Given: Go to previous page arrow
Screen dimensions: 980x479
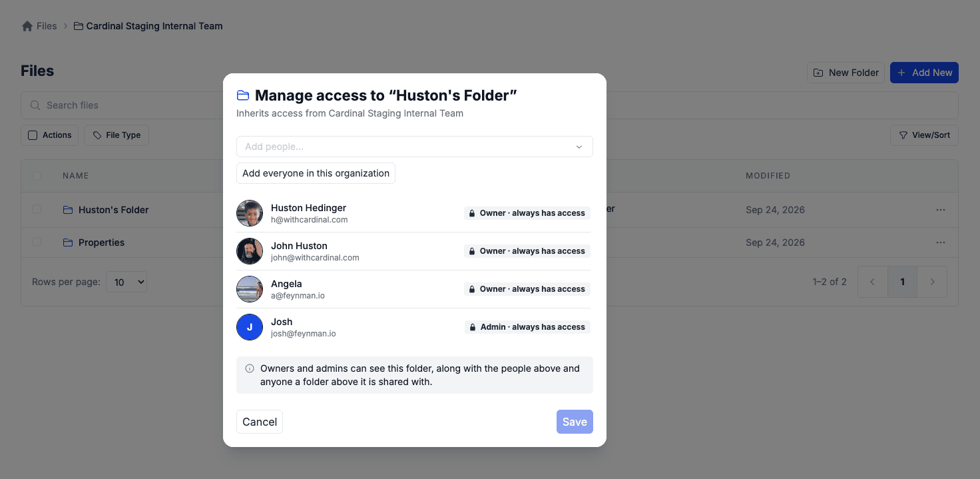Looking at the screenshot, I should point(873,282).
